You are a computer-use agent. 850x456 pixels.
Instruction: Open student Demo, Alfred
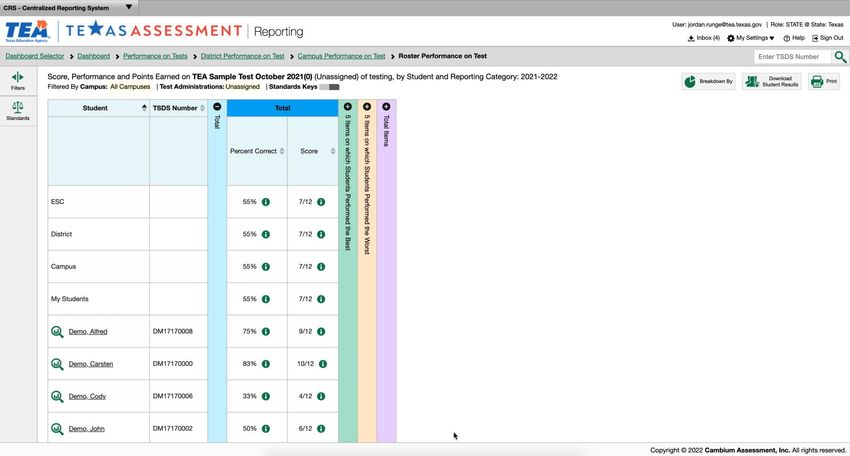(x=88, y=331)
